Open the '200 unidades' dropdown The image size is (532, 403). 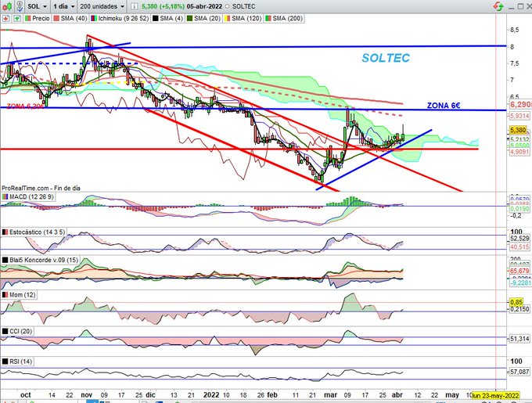click(102, 6)
